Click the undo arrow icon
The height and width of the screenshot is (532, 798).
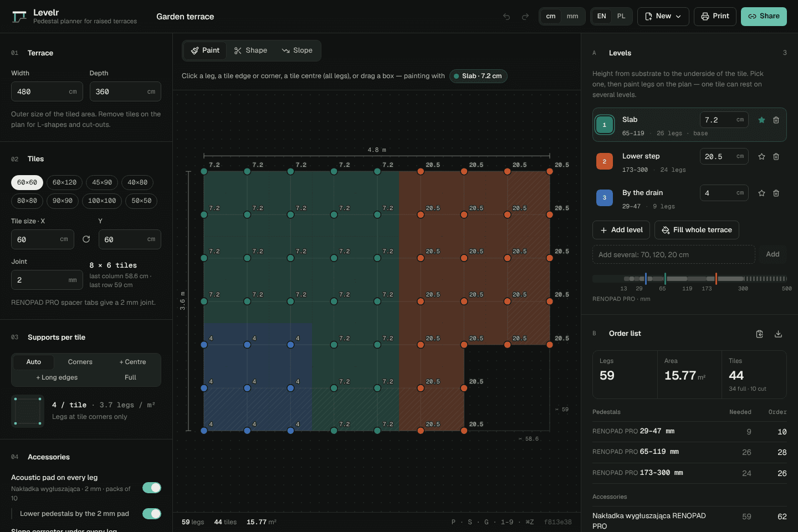[x=507, y=17]
